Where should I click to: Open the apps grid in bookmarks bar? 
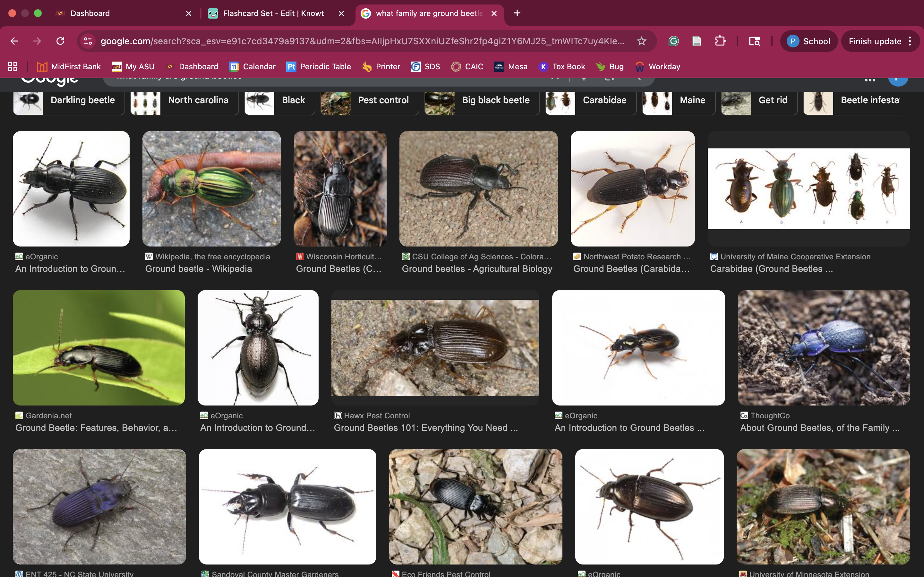(13, 67)
